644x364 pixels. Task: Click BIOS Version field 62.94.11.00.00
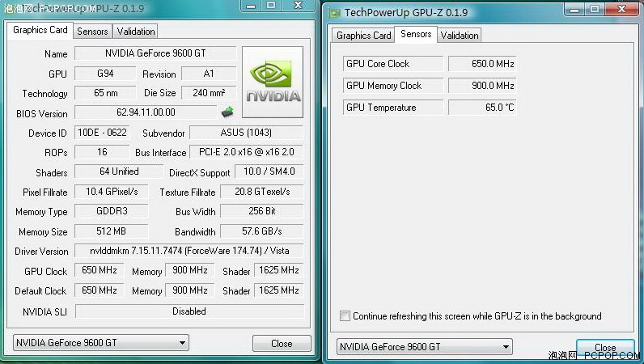point(146,112)
